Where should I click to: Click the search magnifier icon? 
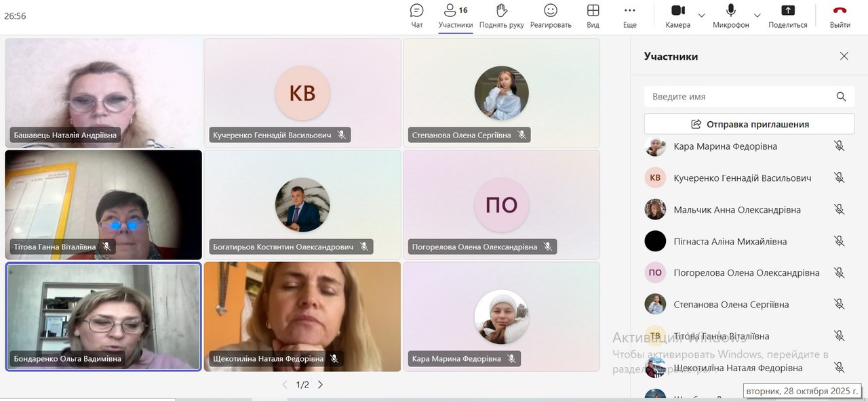pos(841,97)
